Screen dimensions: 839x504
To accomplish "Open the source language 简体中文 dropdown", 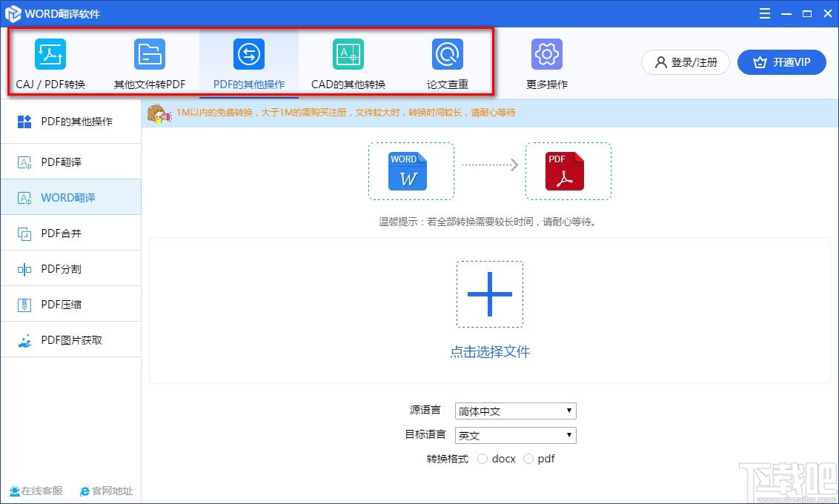I will (x=515, y=411).
